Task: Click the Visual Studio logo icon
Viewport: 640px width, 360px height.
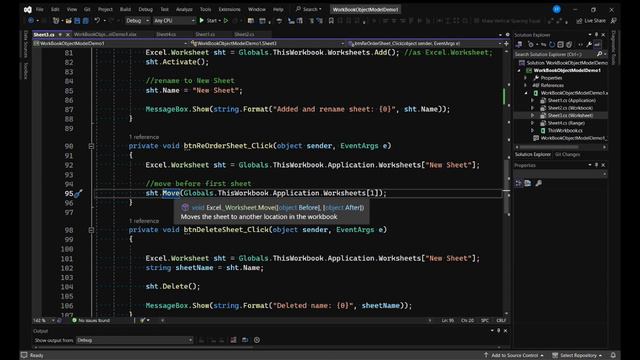Action: [x=27, y=9]
